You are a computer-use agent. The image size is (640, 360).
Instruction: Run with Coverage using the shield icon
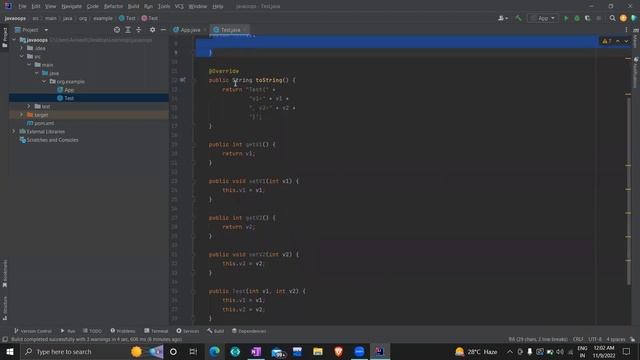click(588, 18)
